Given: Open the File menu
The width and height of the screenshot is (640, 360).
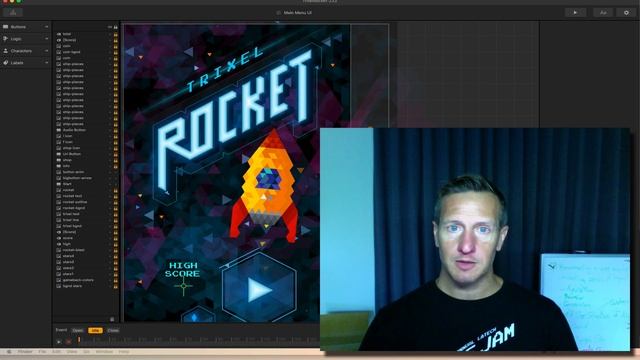Looking at the screenshot, I should click(x=42, y=351).
